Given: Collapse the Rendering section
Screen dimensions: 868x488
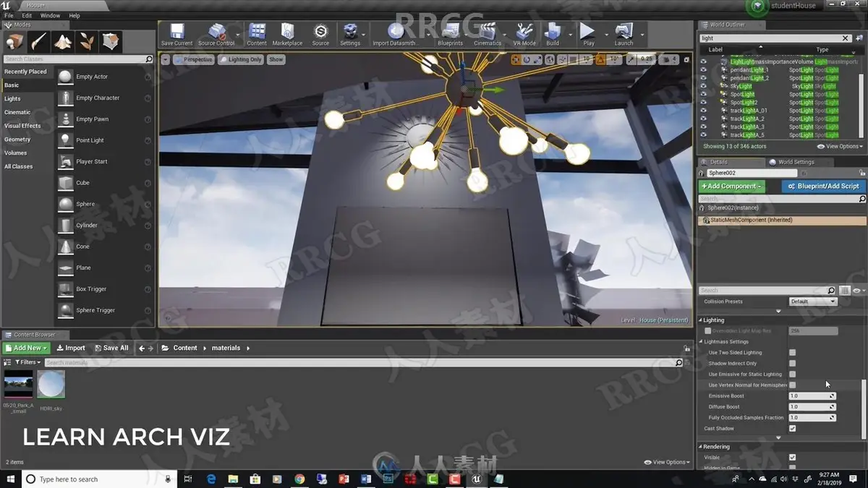Looking at the screenshot, I should 701,447.
